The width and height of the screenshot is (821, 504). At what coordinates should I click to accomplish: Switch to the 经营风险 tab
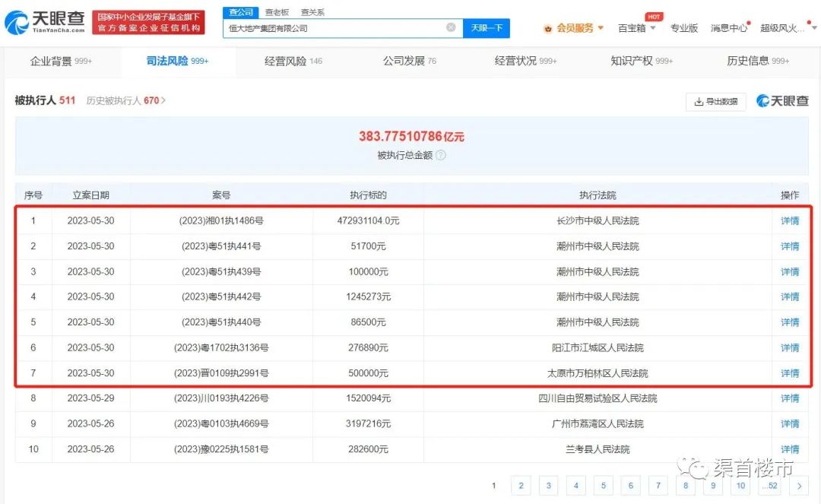click(x=293, y=62)
